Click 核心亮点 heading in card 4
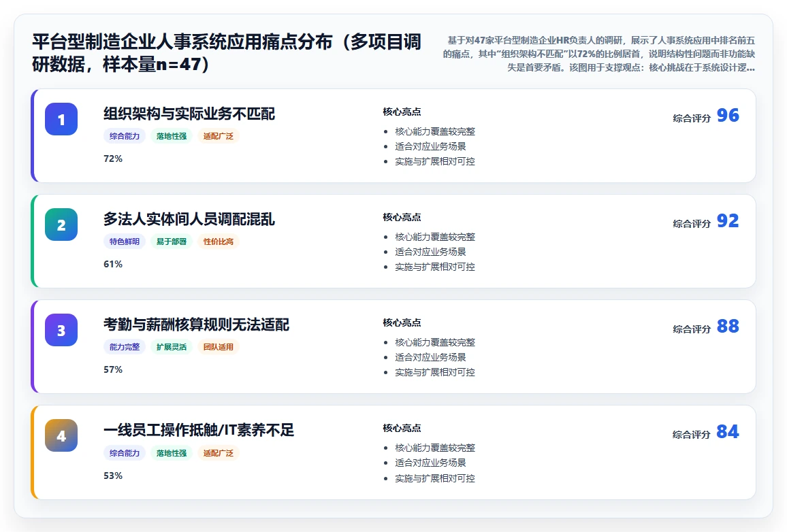Screen dimensions: 787x532 click(402, 428)
